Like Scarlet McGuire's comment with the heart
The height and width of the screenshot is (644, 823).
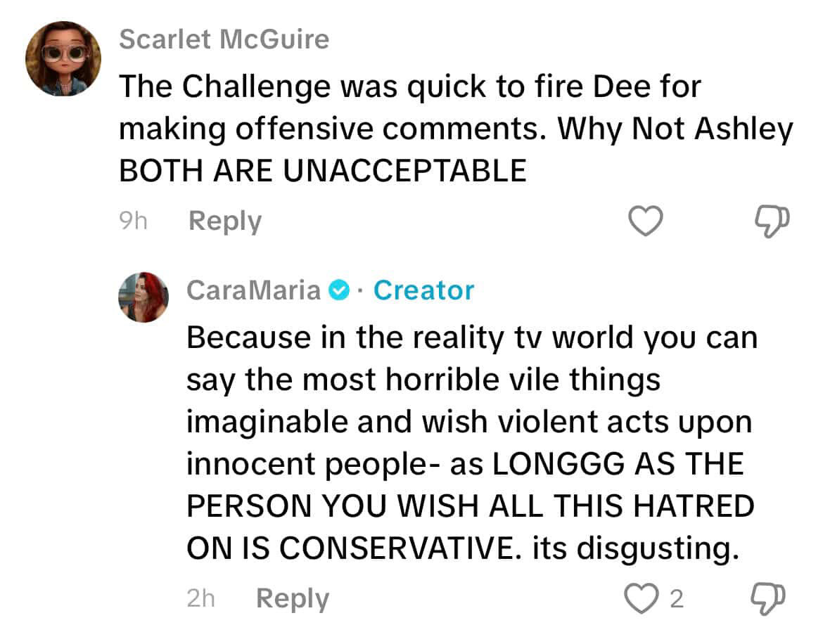tap(646, 221)
